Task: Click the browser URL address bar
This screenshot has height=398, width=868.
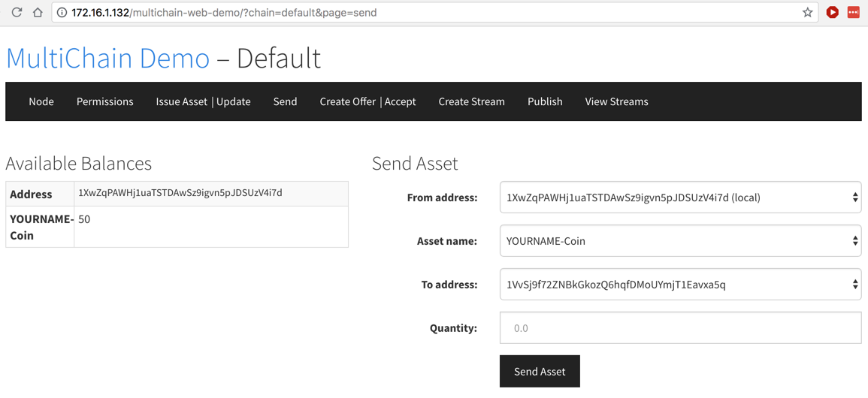Action: (x=436, y=13)
